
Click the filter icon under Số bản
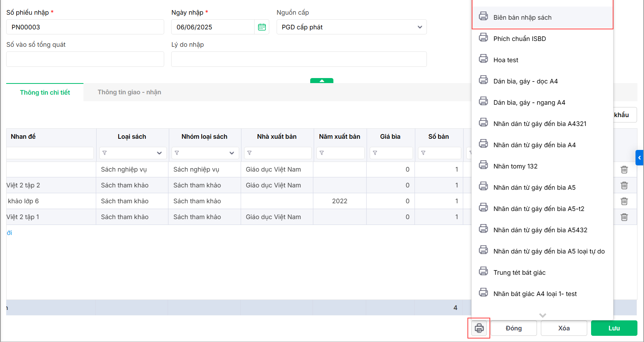(423, 153)
